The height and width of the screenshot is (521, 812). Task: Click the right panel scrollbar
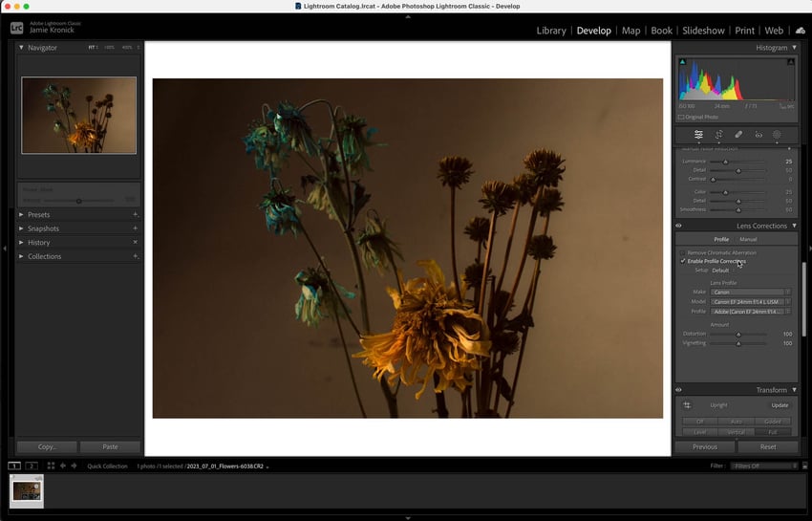point(803,299)
